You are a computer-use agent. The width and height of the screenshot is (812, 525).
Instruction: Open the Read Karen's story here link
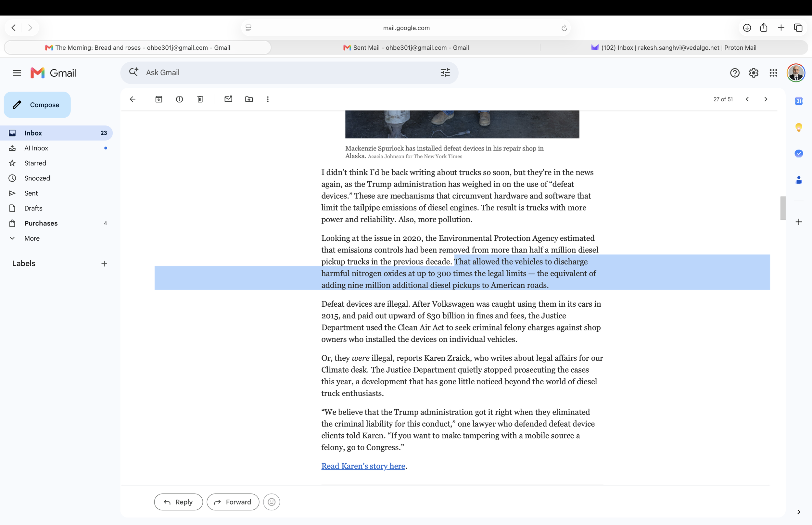point(363,466)
